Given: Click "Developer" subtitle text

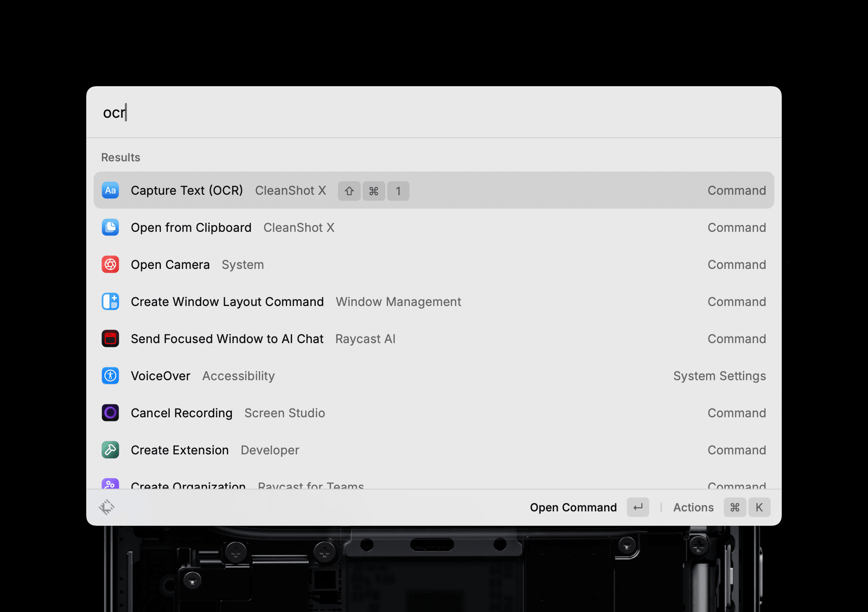Looking at the screenshot, I should click(x=270, y=450).
